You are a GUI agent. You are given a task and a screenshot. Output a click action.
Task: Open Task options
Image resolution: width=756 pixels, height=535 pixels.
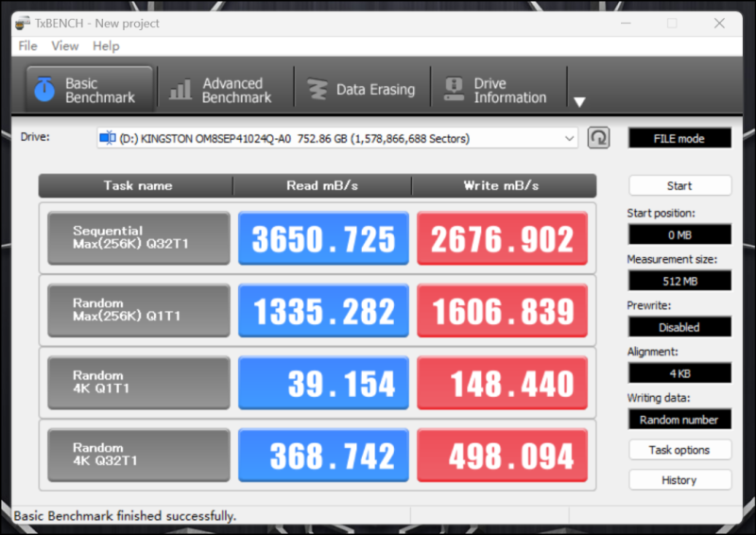pyautogui.click(x=679, y=450)
